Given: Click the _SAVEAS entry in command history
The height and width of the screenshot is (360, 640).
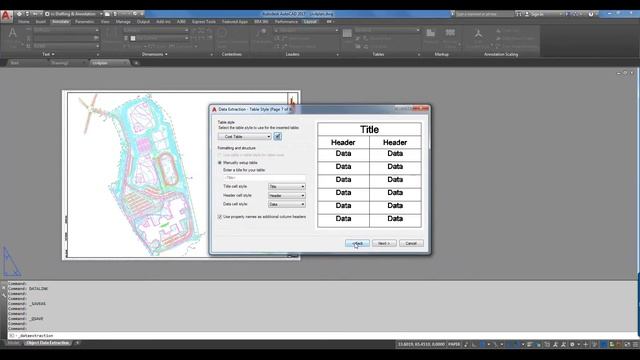Looking at the screenshot, I should click(38, 304).
